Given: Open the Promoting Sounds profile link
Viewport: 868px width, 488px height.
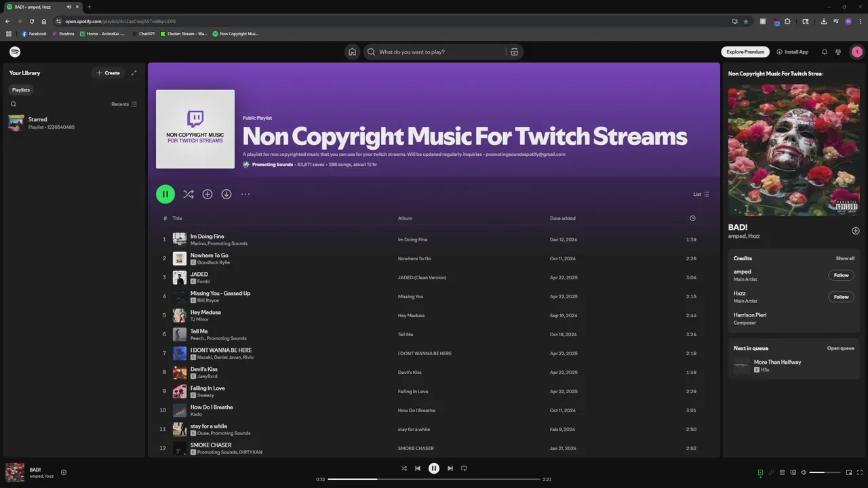Looking at the screenshot, I should click(x=273, y=164).
